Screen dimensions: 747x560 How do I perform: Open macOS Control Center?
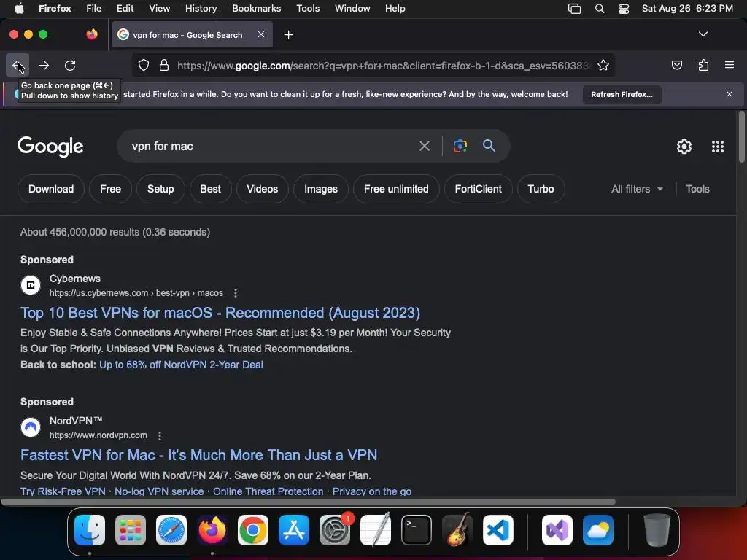[623, 9]
